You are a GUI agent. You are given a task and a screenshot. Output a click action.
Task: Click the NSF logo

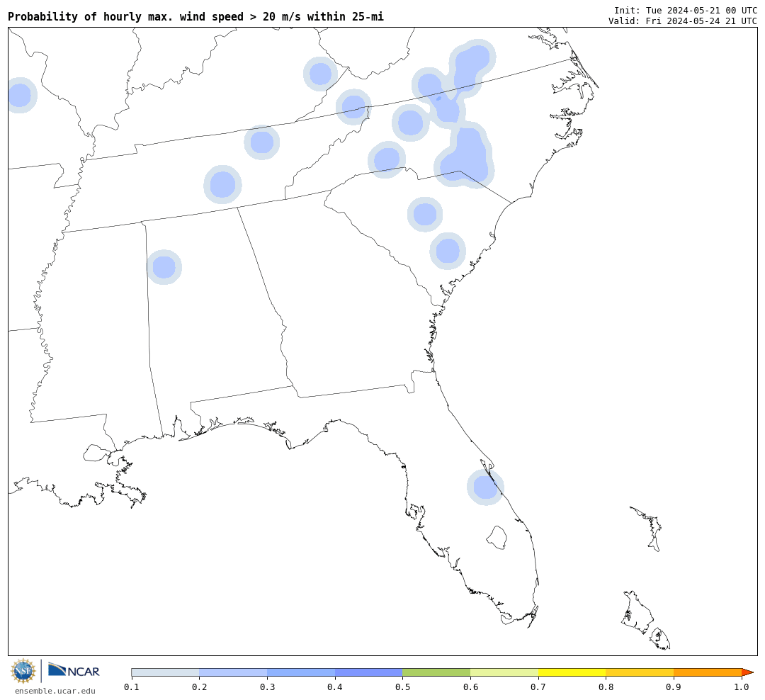(23, 671)
